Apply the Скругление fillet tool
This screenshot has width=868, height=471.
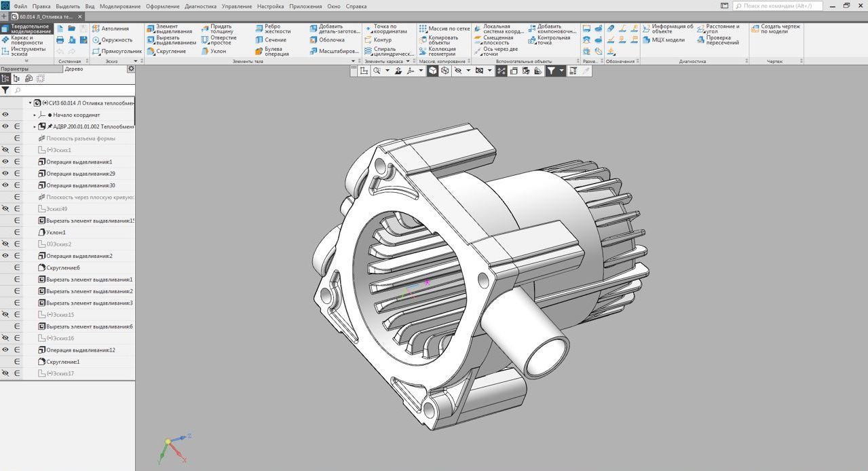pos(166,51)
